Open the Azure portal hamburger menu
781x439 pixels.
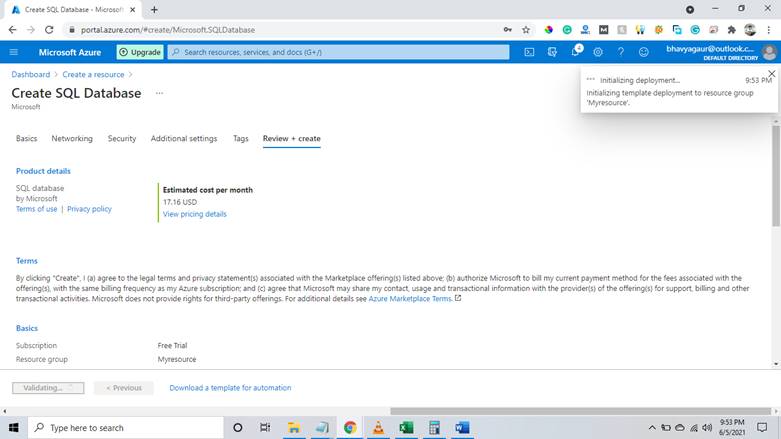point(13,52)
